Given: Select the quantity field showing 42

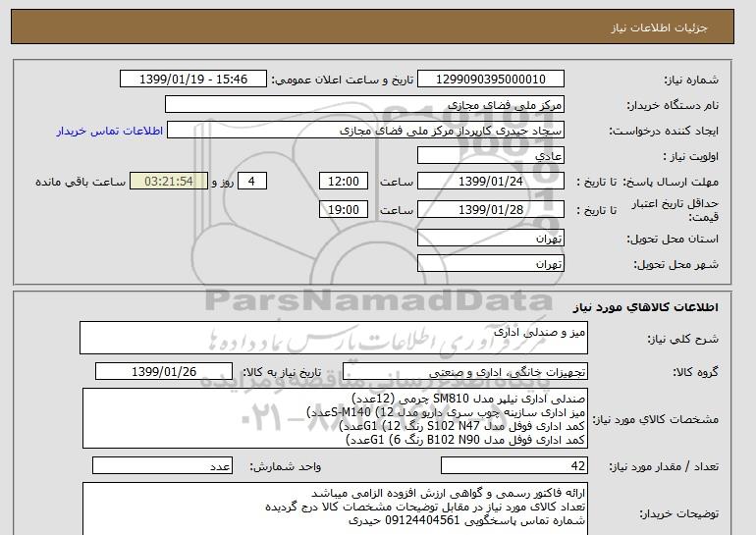Looking at the screenshot, I should [x=514, y=466].
